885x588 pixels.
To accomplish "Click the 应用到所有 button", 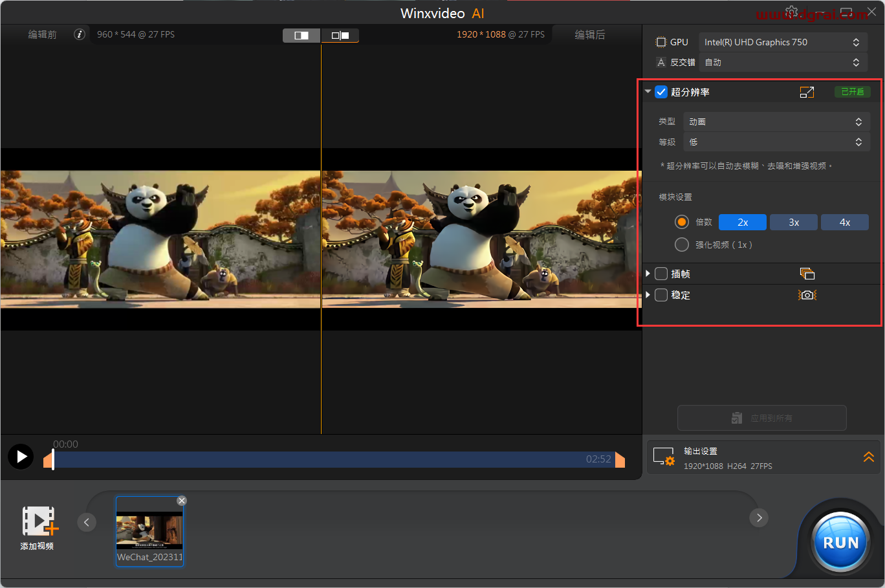I will coord(762,418).
